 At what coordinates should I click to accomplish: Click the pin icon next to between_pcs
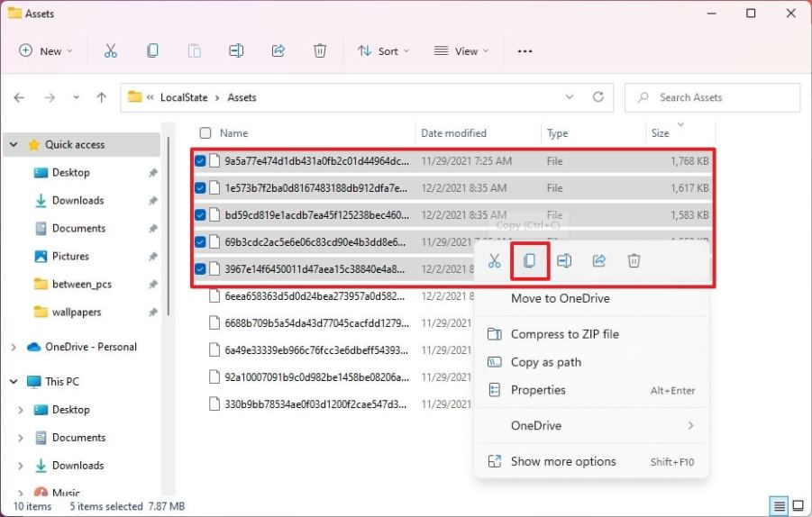point(153,285)
